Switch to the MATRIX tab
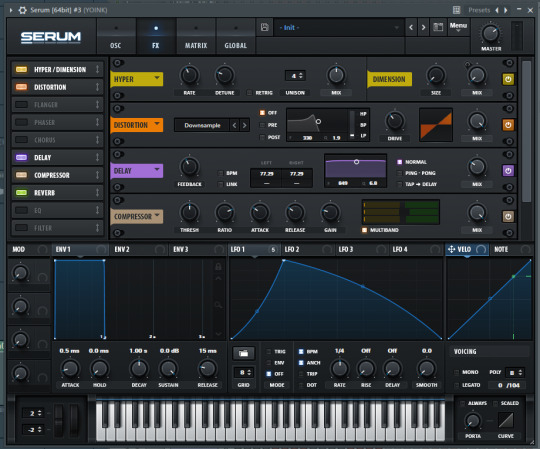 coord(196,36)
